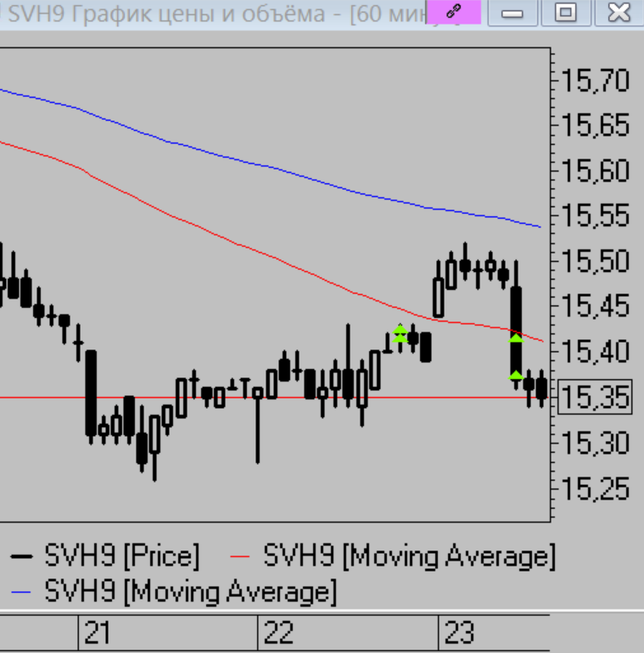
Task: Click the red Moving Average legend line
Action: click(243, 557)
